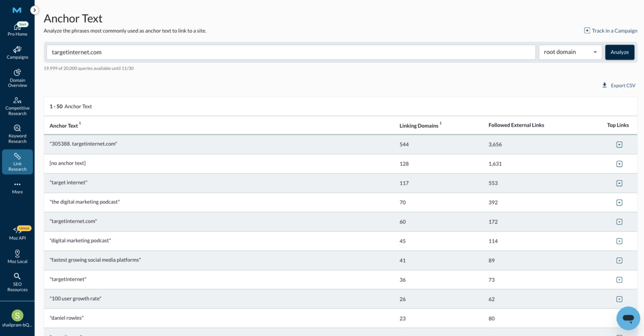Expand top links for [no anchor text]
This screenshot has width=644, height=336.
pos(619,164)
